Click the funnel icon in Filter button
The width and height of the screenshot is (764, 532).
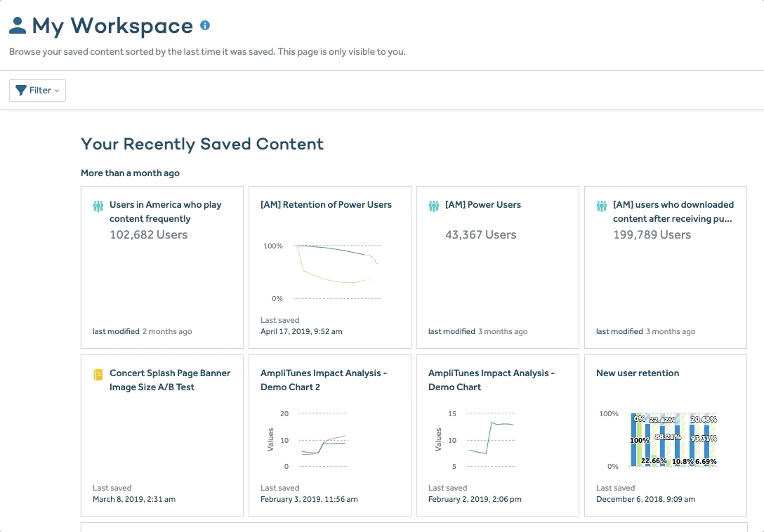[21, 91]
